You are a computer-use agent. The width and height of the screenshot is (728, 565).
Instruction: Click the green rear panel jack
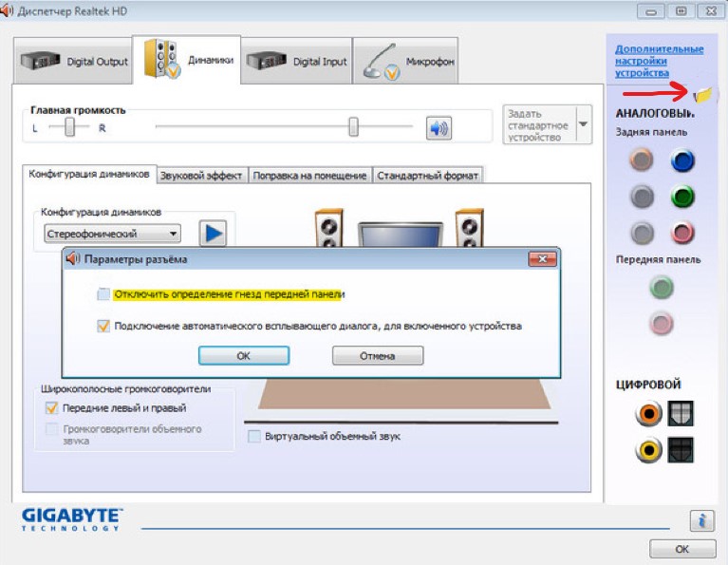[x=682, y=197]
